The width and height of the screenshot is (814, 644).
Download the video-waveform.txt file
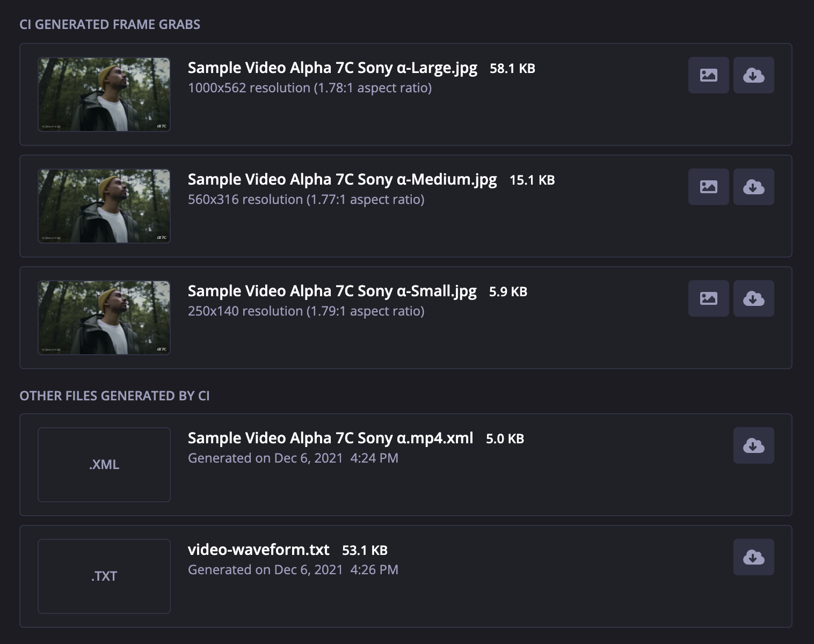[753, 557]
